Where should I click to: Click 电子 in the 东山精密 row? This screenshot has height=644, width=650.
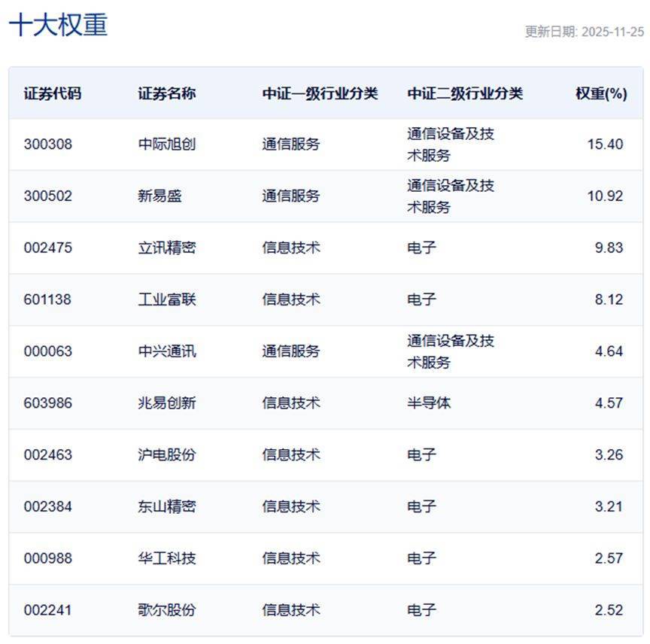[x=421, y=507]
